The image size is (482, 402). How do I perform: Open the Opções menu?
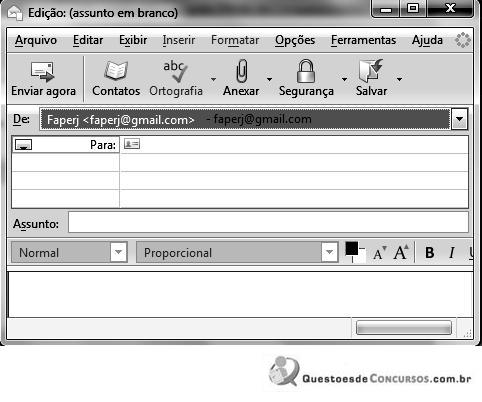pyautogui.click(x=295, y=40)
